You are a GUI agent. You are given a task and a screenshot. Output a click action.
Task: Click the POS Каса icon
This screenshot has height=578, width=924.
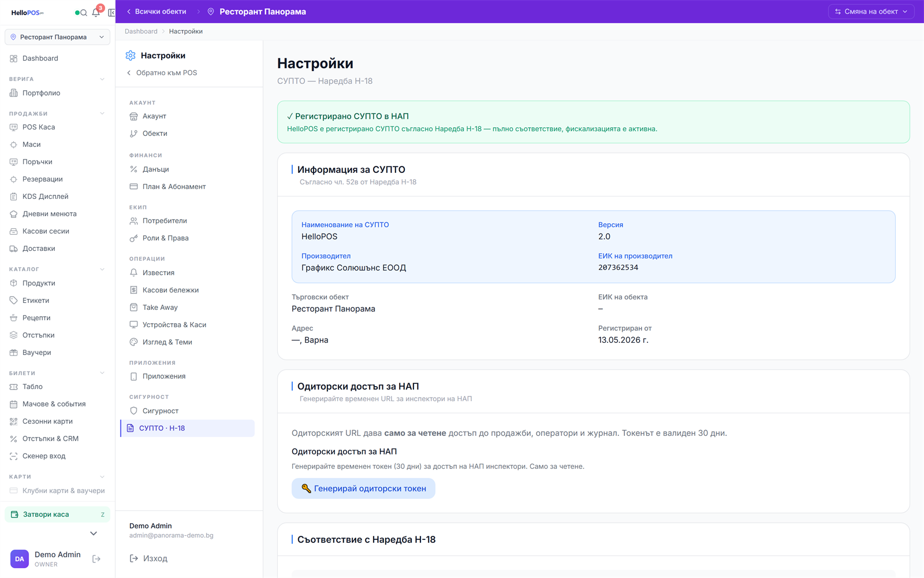point(14,127)
